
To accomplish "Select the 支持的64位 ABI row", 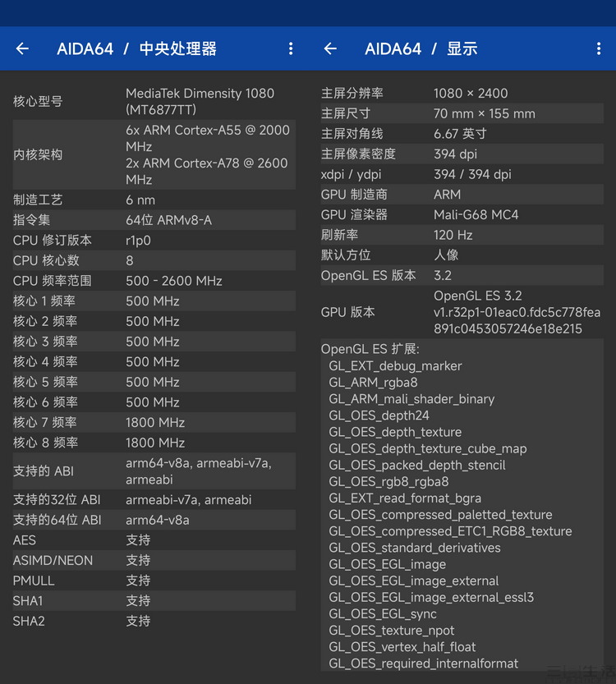I will tap(154, 520).
